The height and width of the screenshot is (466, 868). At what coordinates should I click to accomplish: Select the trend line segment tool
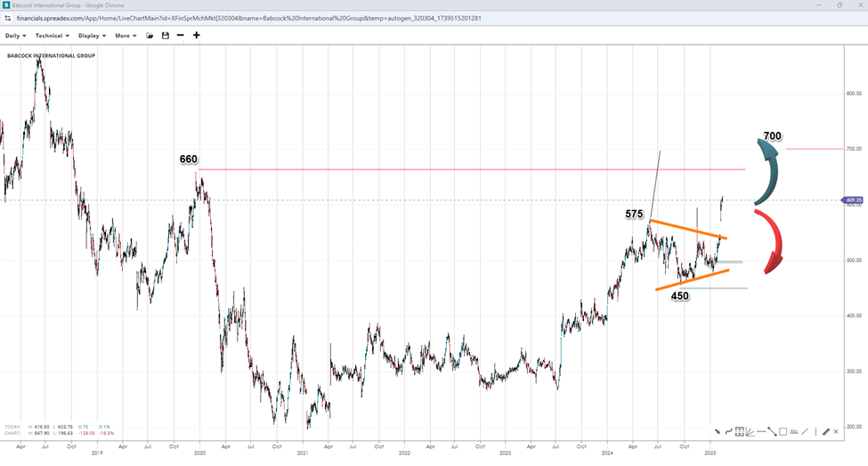773,431
